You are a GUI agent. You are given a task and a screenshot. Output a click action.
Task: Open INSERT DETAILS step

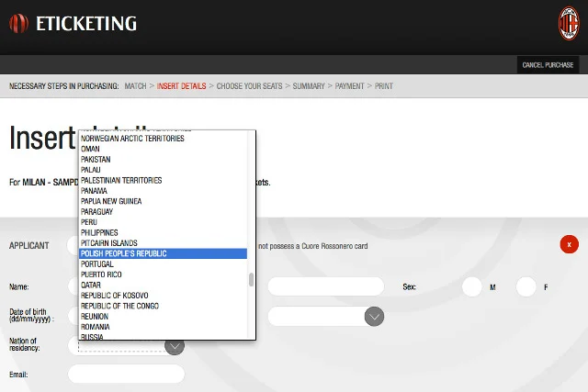[181, 86]
